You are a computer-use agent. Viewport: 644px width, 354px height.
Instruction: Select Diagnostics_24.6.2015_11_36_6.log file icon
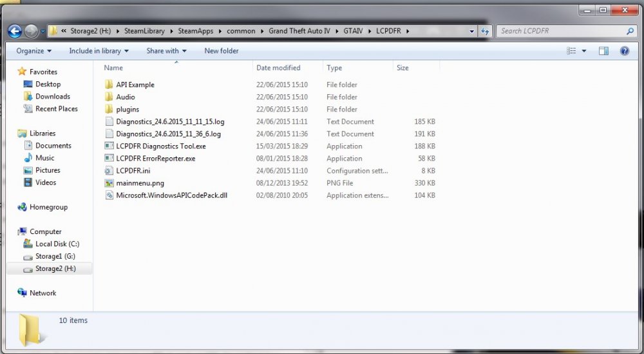coord(109,134)
